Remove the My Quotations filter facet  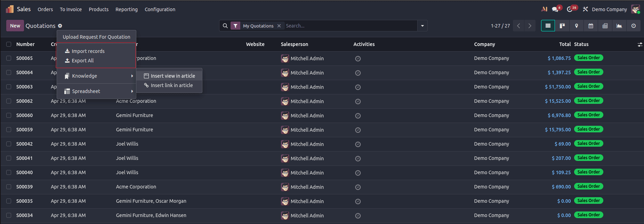coord(279,26)
